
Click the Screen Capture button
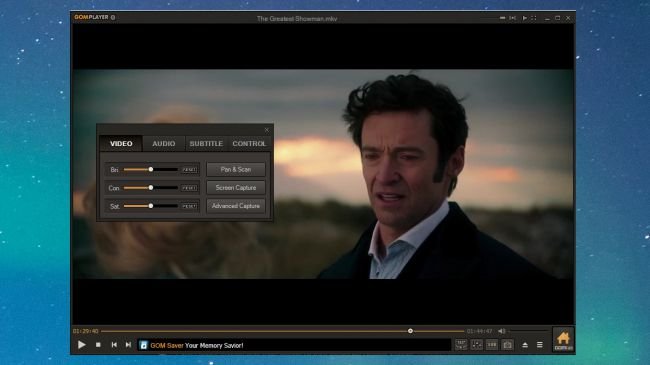[236, 187]
